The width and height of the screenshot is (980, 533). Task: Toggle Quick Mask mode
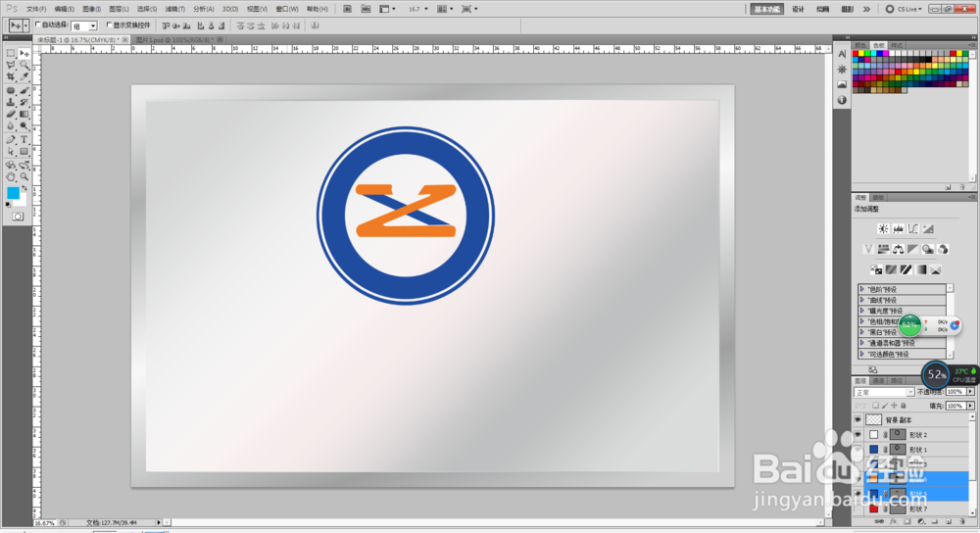18,217
